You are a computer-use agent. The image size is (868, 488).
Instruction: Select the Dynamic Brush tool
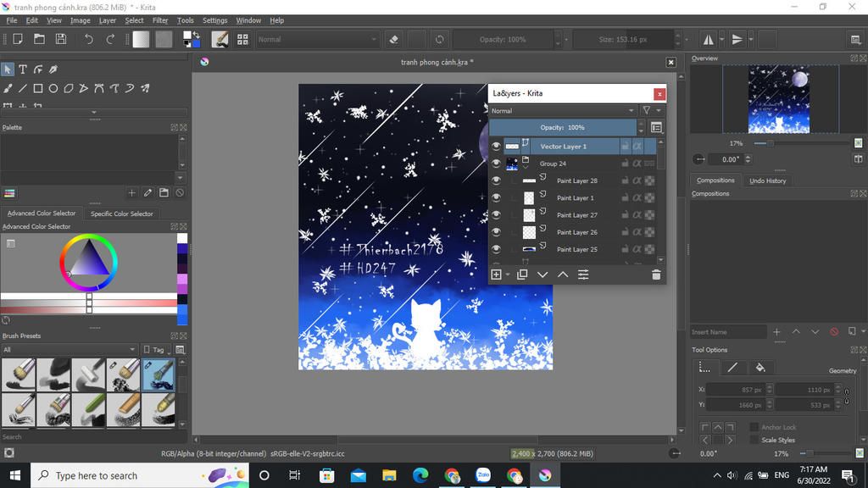click(x=130, y=88)
